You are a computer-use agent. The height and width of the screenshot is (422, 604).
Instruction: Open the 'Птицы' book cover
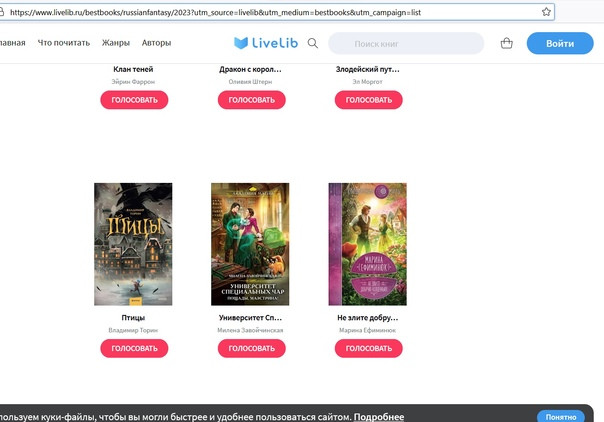(133, 244)
